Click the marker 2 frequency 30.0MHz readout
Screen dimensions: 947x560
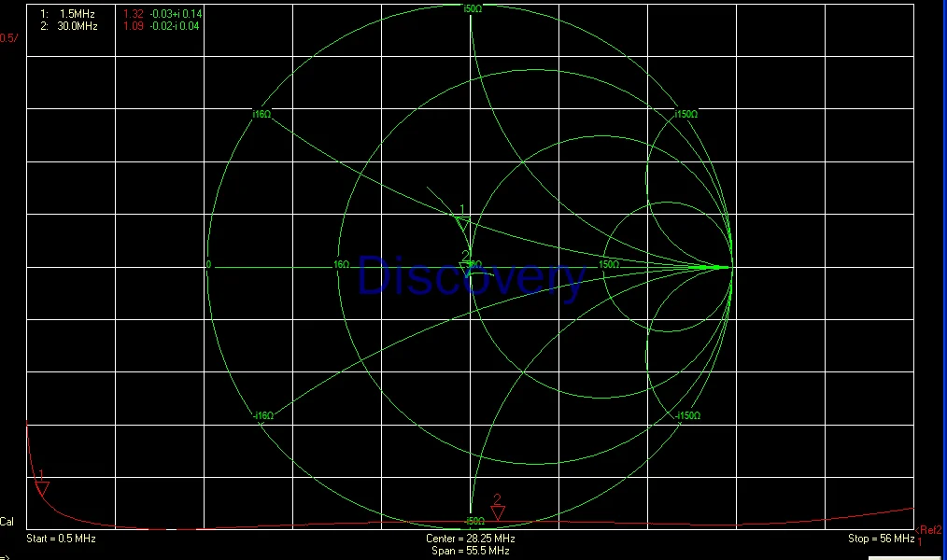(x=78, y=26)
